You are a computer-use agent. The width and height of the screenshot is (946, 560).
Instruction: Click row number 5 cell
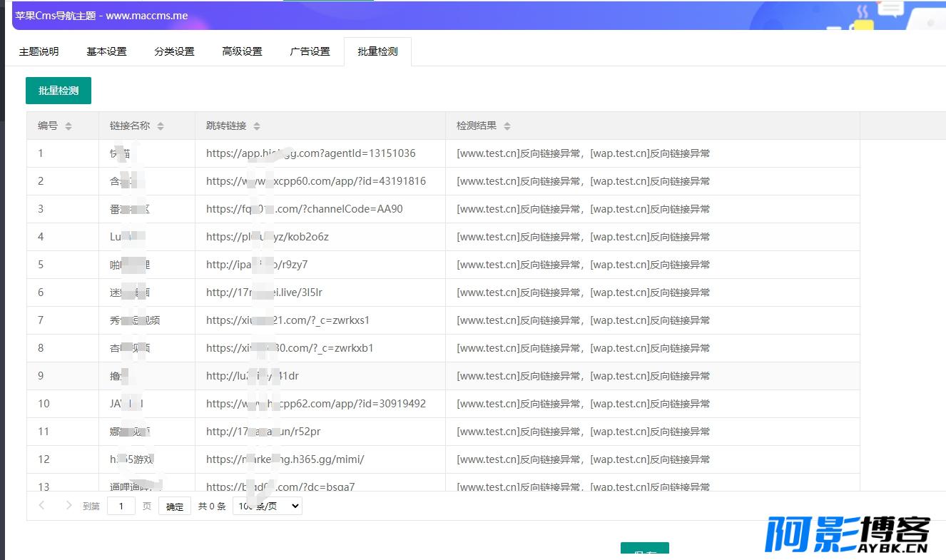click(63, 265)
